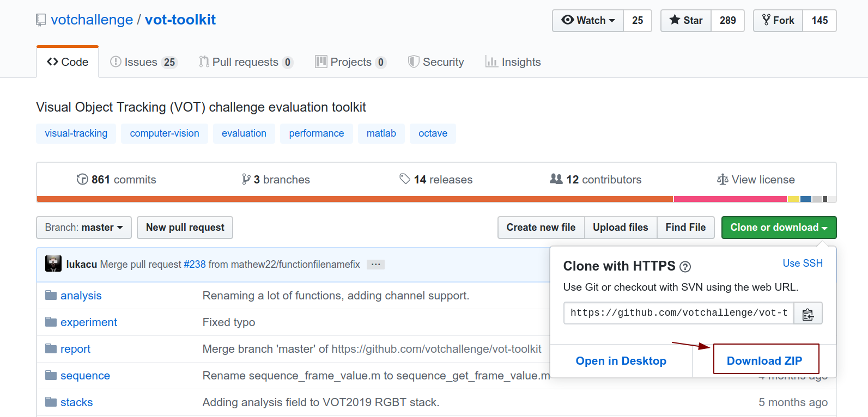Expand the commit message ellipsis
868x417 pixels.
click(375, 265)
